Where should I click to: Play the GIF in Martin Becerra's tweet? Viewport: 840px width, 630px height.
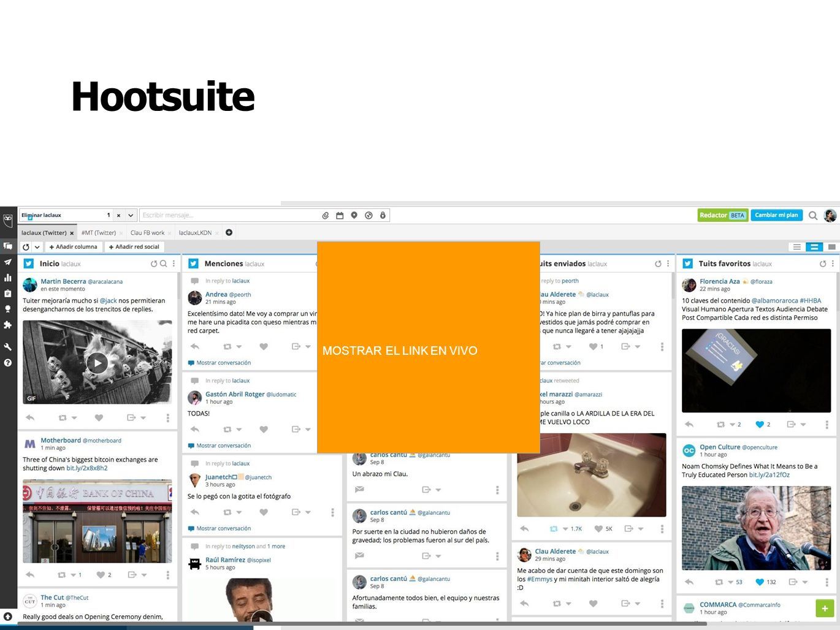tap(97, 363)
